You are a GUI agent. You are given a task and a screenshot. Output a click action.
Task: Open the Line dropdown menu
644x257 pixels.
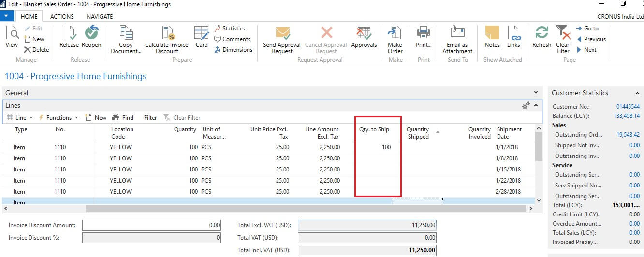pyautogui.click(x=20, y=118)
